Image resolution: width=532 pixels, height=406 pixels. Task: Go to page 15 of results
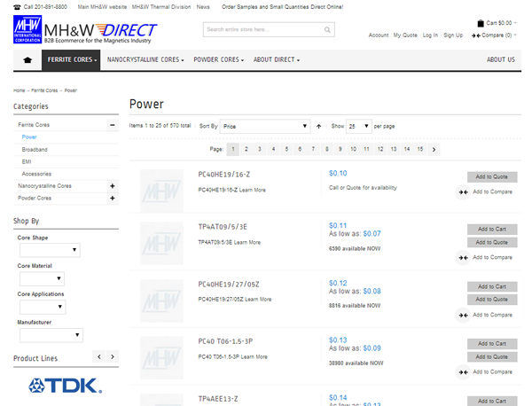point(420,149)
